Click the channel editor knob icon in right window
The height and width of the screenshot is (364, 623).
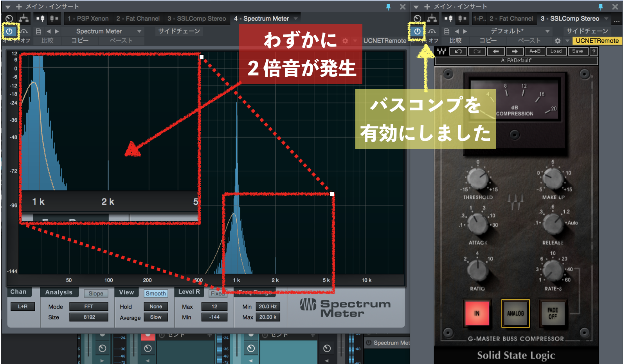(418, 18)
